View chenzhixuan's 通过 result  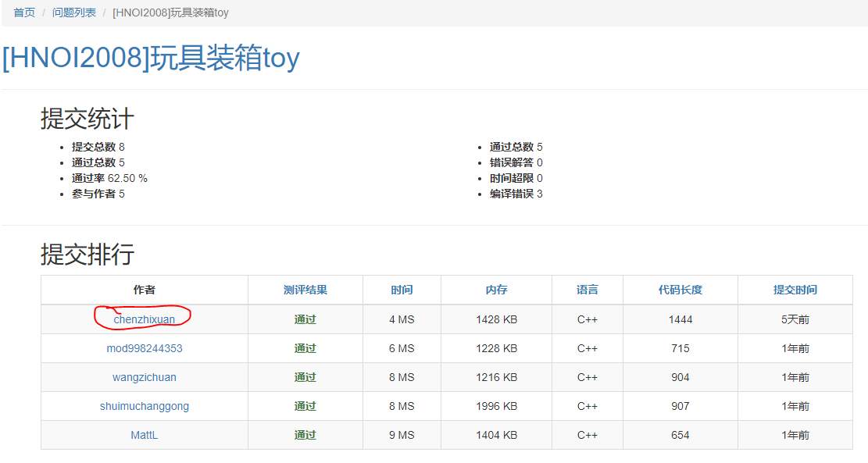point(305,319)
